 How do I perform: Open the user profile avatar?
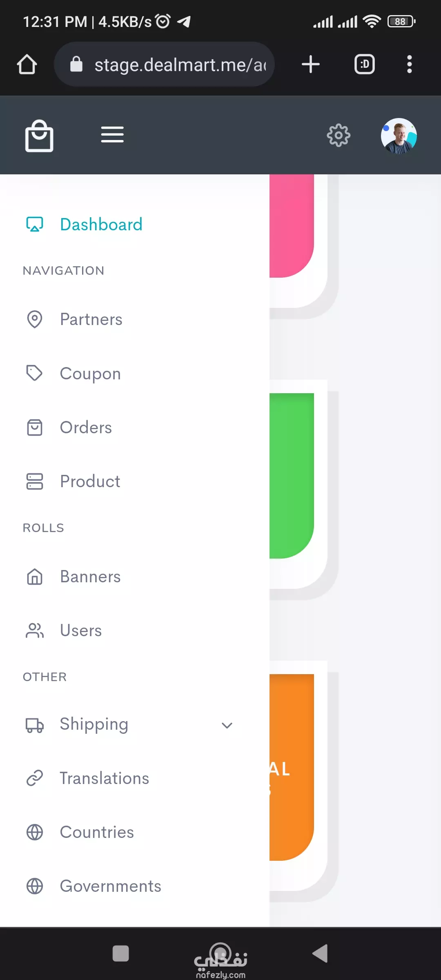(399, 136)
